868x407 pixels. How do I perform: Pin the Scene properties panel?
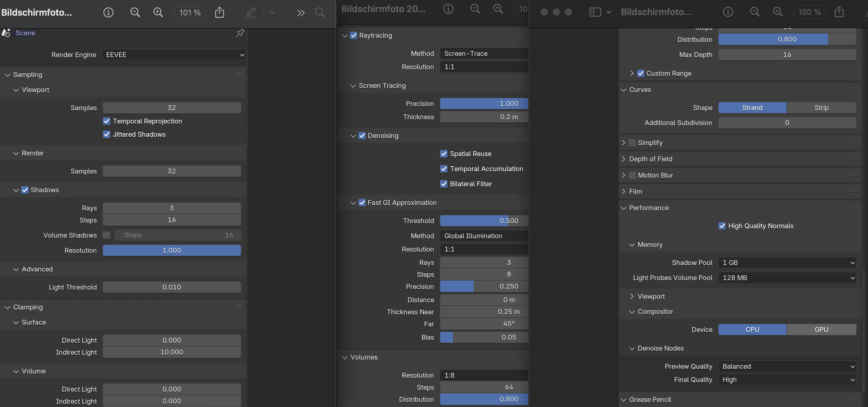pyautogui.click(x=240, y=33)
